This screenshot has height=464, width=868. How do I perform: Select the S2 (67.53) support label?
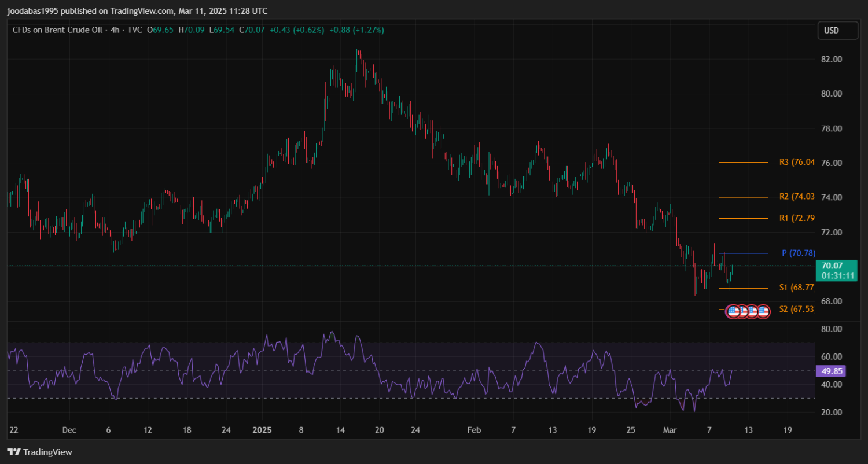(797, 309)
